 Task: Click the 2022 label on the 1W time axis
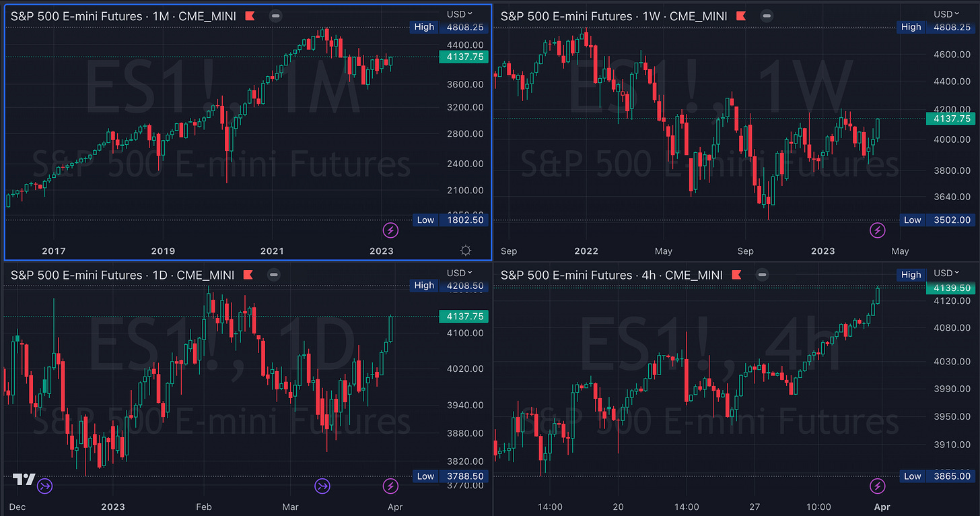(586, 251)
